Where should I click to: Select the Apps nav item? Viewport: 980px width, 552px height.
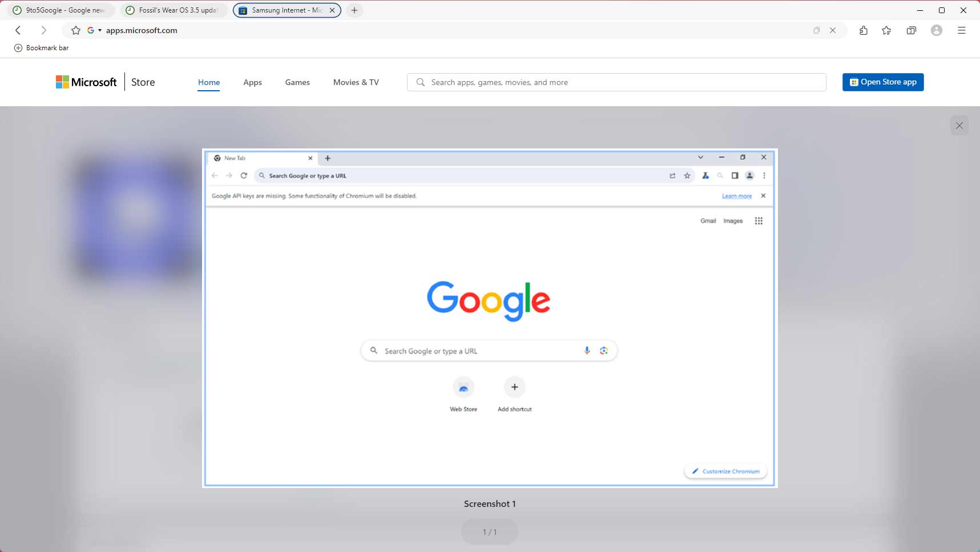[x=252, y=82]
